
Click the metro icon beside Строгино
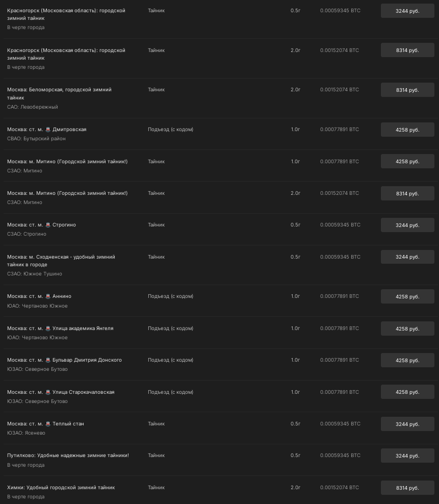48,224
